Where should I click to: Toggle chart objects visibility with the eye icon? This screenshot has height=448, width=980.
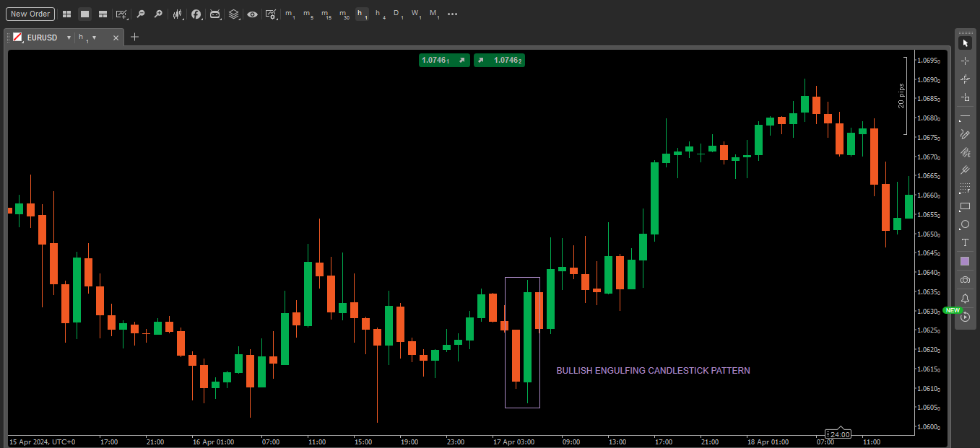tap(252, 14)
